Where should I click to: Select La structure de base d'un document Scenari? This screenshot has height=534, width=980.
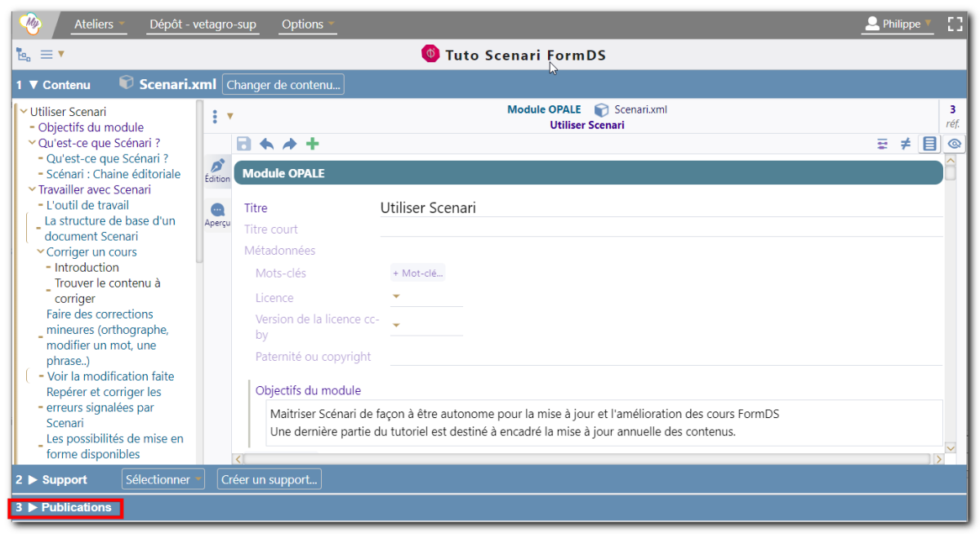[109, 229]
